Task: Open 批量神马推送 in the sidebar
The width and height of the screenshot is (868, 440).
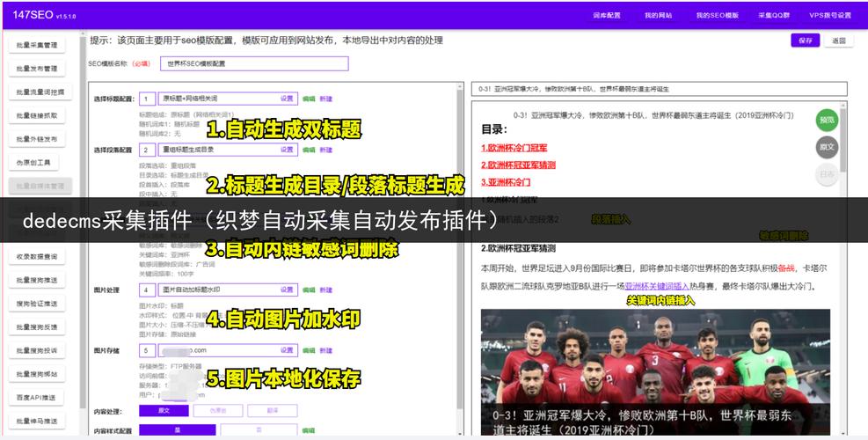Action: 37,422
